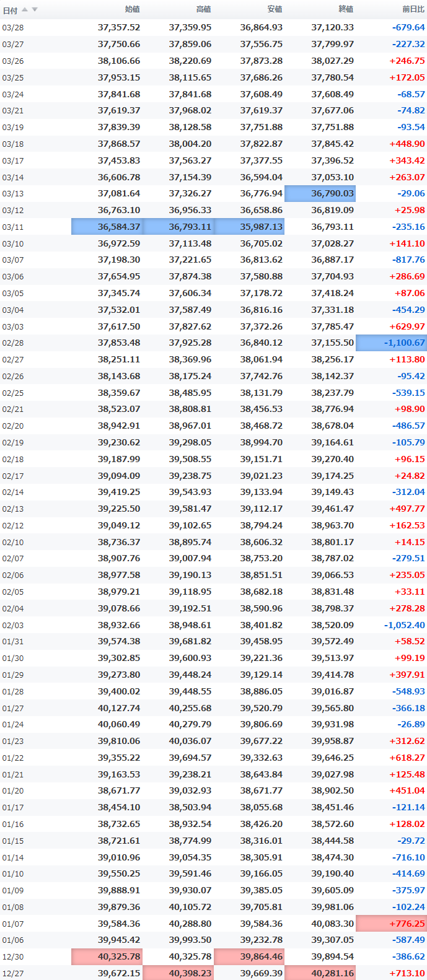The width and height of the screenshot is (427, 980).
Task: Select the 02/07 date cell
Action: (x=13, y=559)
